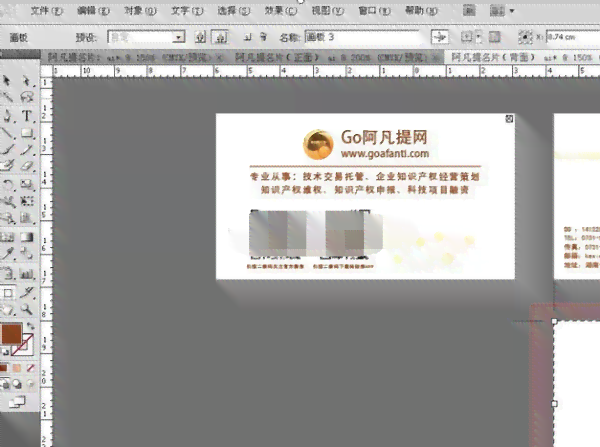Select the Type (T) tool
600x447 pixels.
26,115
